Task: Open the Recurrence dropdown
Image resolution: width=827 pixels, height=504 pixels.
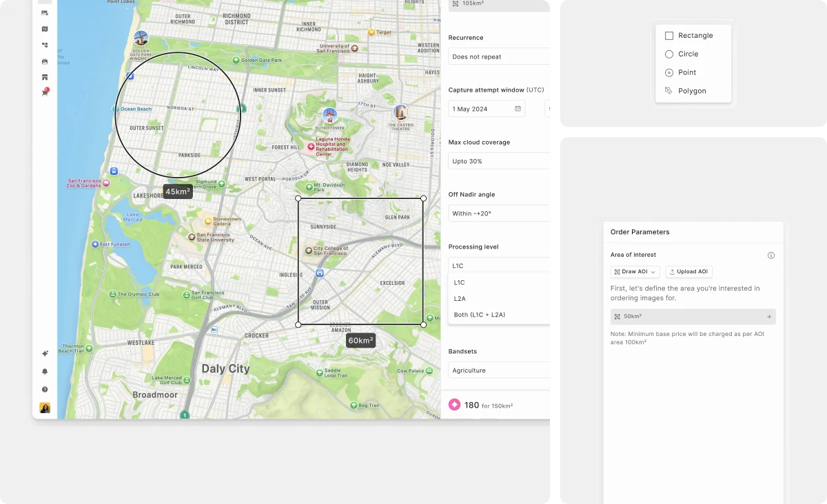Action: (x=499, y=56)
